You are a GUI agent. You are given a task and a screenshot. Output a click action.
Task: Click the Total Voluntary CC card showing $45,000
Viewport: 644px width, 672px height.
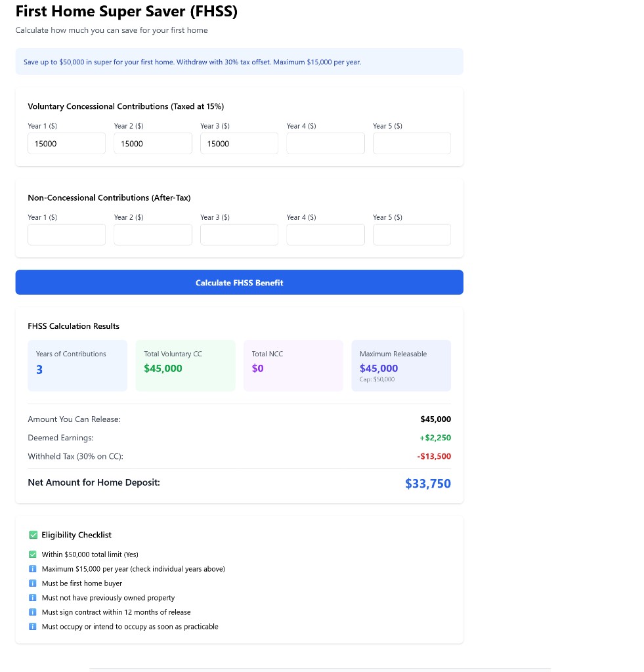tap(185, 366)
